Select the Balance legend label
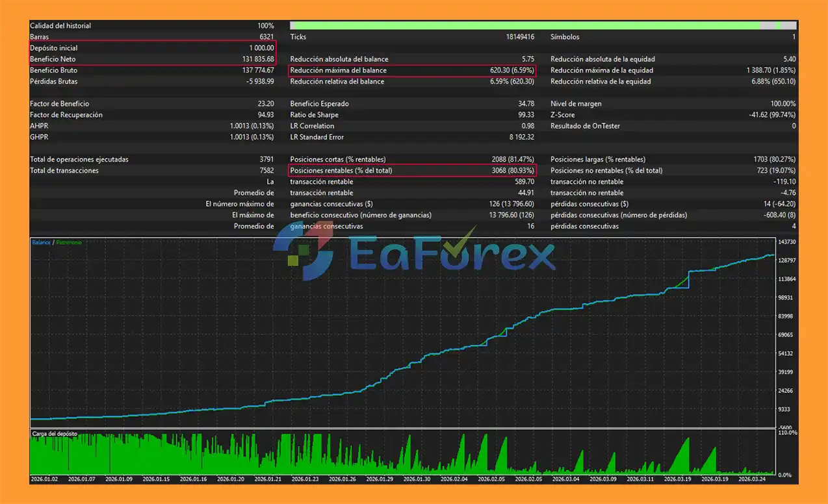This screenshot has height=504, width=828. 41,242
